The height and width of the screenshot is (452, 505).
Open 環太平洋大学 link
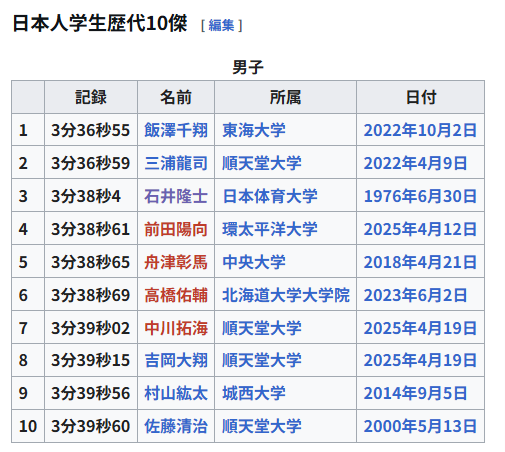(x=270, y=229)
